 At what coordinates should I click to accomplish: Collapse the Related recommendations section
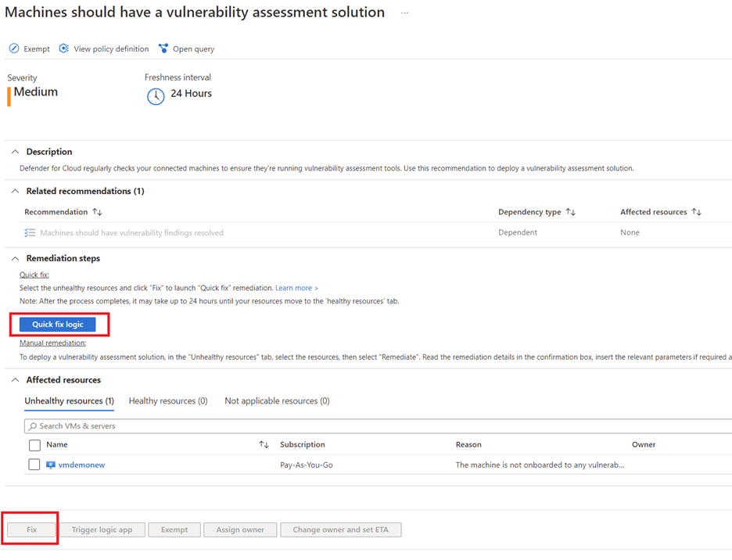coord(15,191)
